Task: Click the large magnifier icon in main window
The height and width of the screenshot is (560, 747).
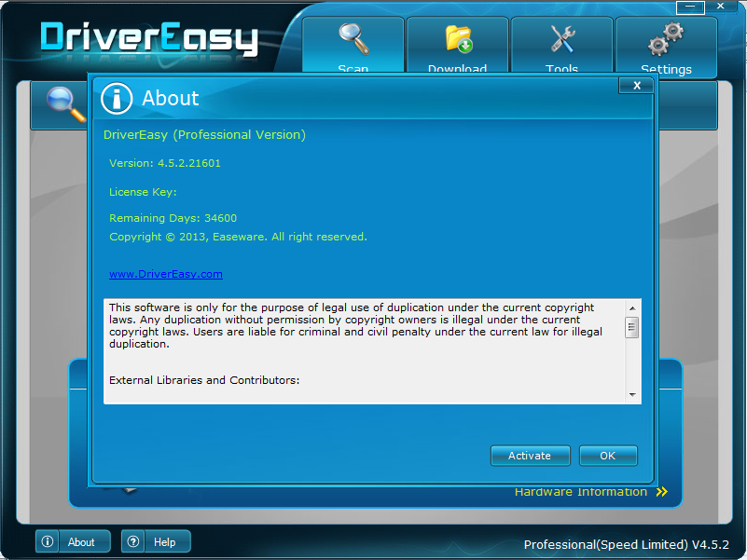Action: pyautogui.click(x=65, y=105)
